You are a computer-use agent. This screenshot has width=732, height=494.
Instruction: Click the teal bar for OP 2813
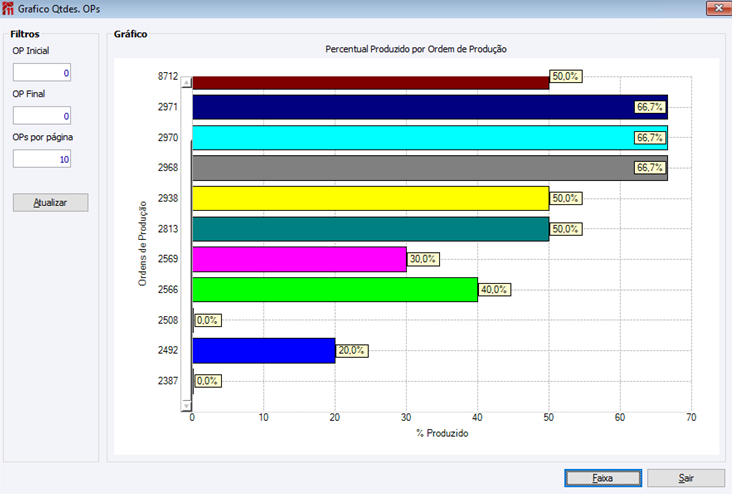[x=371, y=229]
